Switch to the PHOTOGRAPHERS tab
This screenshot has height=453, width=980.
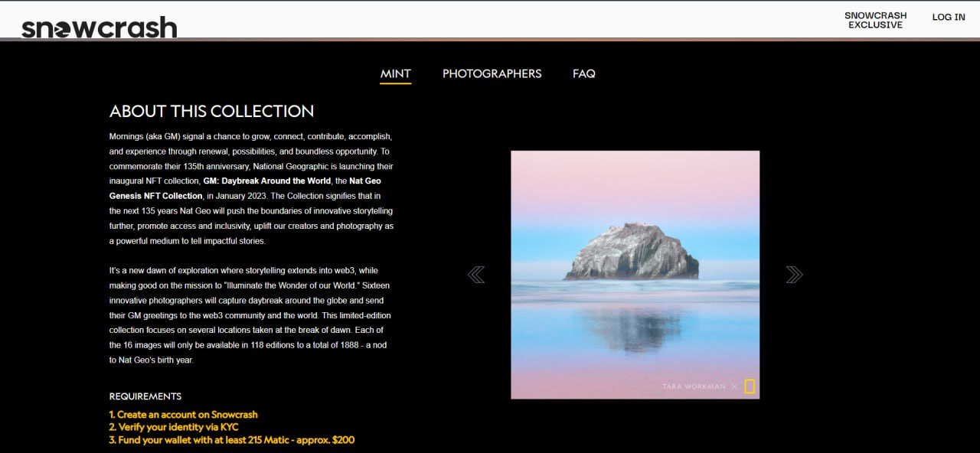tap(492, 73)
